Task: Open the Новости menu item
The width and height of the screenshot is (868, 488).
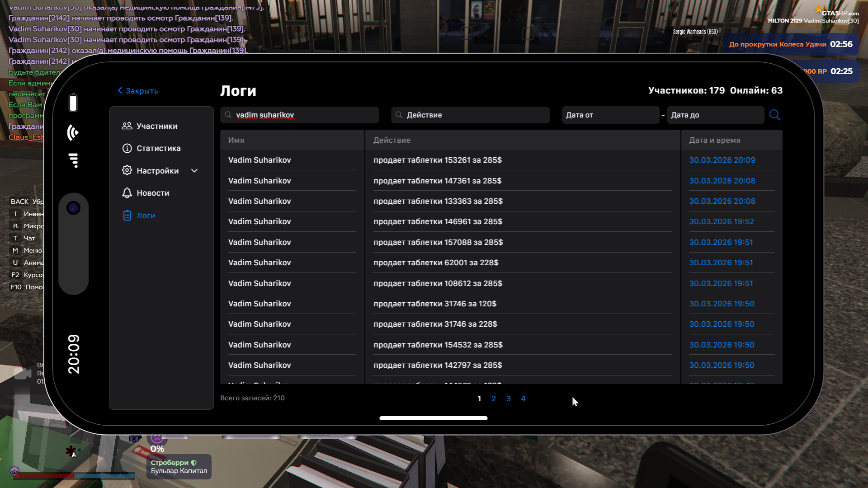Action: pyautogui.click(x=153, y=193)
